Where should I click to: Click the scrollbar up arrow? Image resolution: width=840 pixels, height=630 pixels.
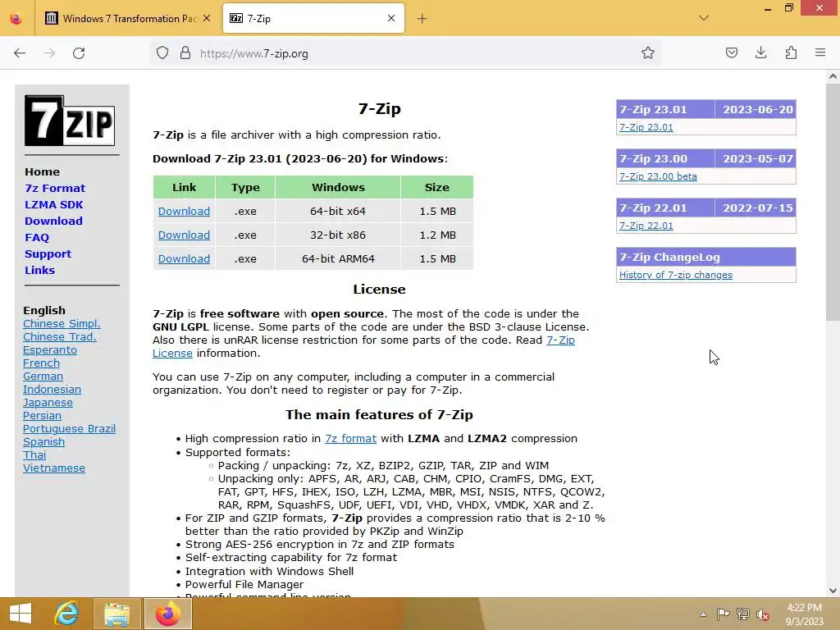point(833,76)
